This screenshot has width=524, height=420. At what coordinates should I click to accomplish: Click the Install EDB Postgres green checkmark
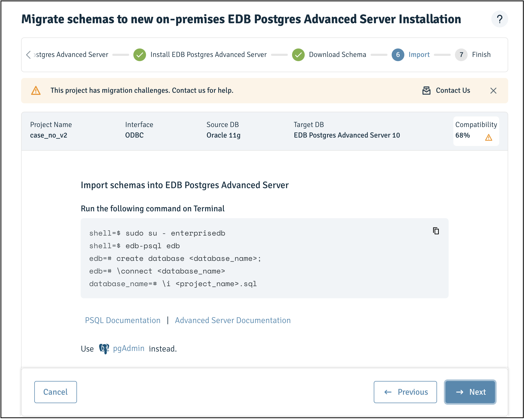point(140,55)
